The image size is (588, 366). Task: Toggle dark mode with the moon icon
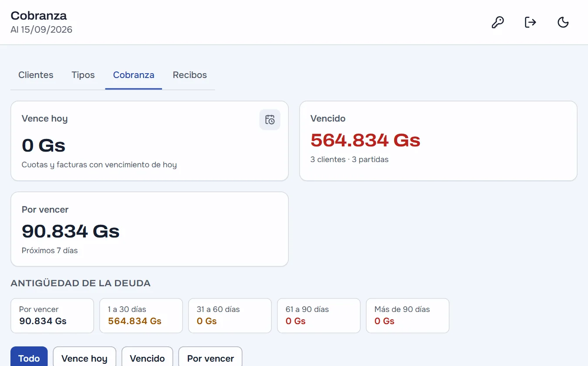click(x=563, y=22)
